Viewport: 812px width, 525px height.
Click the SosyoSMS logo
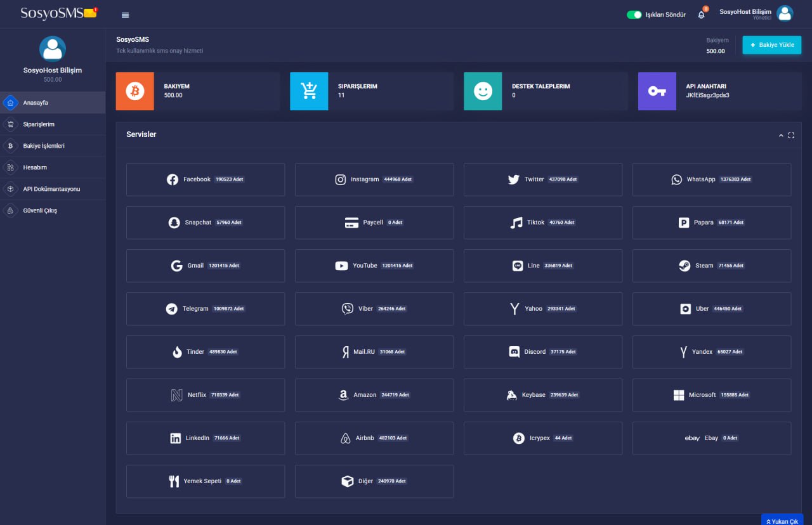(58, 13)
